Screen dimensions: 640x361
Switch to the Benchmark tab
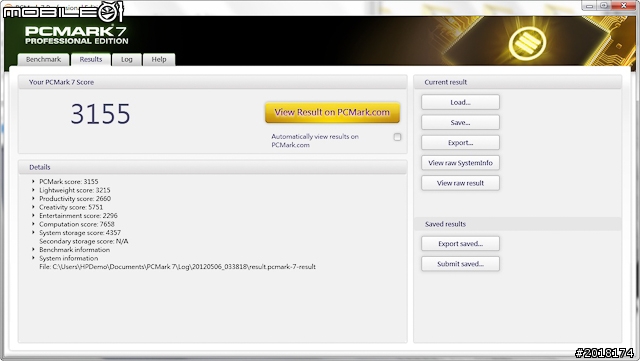(x=43, y=60)
